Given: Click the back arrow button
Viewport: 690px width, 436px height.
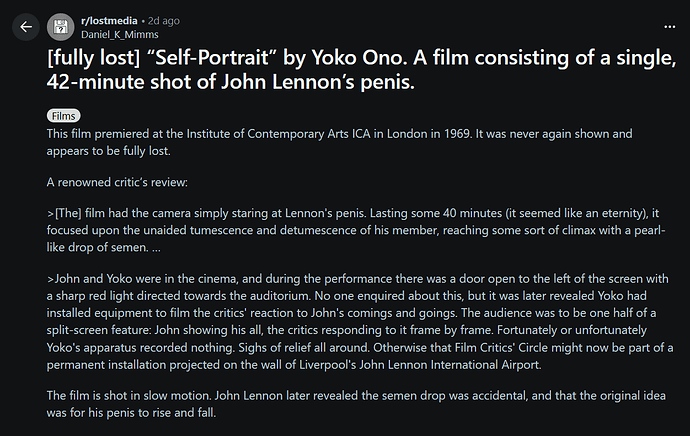Looking at the screenshot, I should click(26, 27).
